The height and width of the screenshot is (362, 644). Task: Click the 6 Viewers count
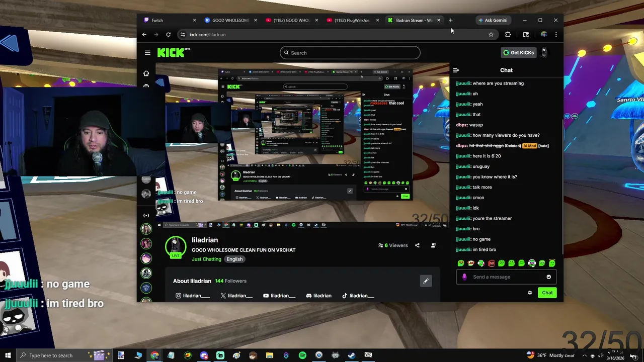393,245
